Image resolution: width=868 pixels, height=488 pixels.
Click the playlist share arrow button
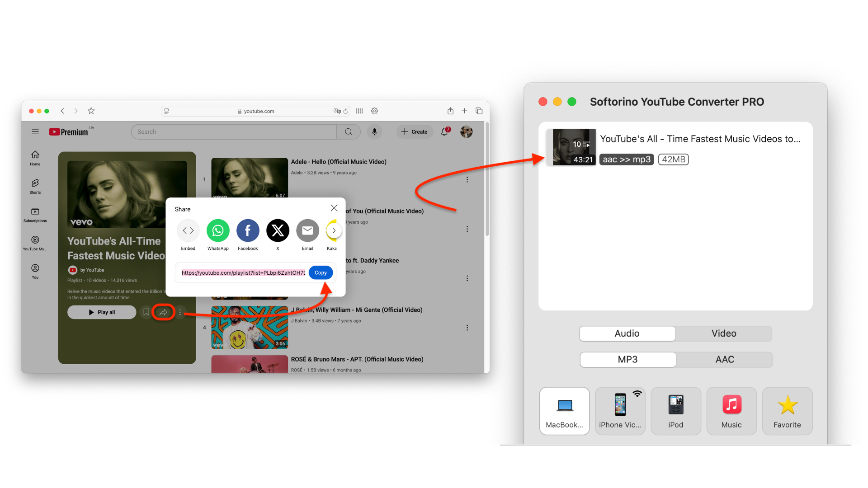[x=163, y=312]
